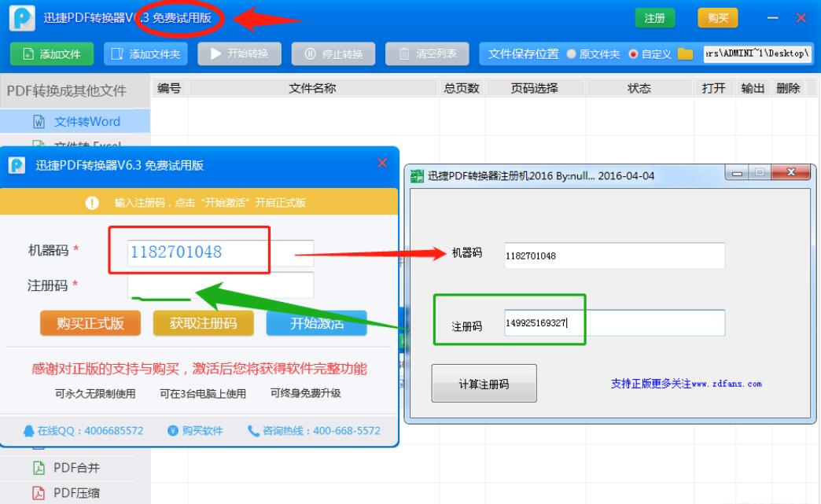The image size is (821, 504).
Task: Close the 注册机 keygen window
Action: point(790,173)
